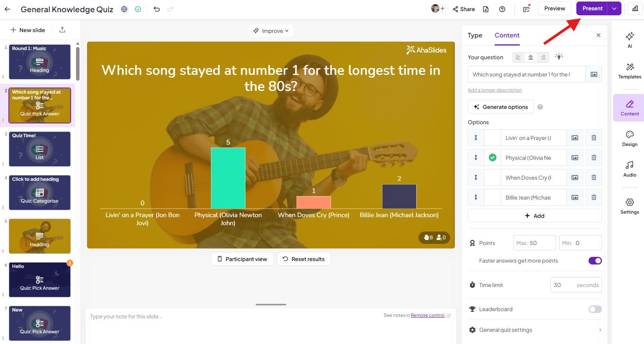Screen dimensions: 644x344
Task: Expand General quiz settings
Action: tap(535, 330)
